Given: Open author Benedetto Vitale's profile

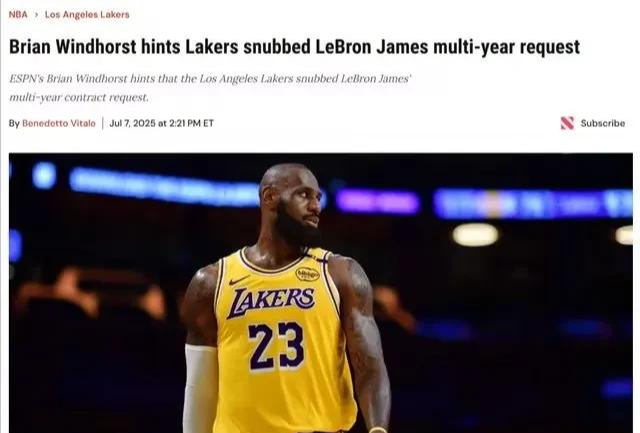Looking at the screenshot, I should pos(59,123).
